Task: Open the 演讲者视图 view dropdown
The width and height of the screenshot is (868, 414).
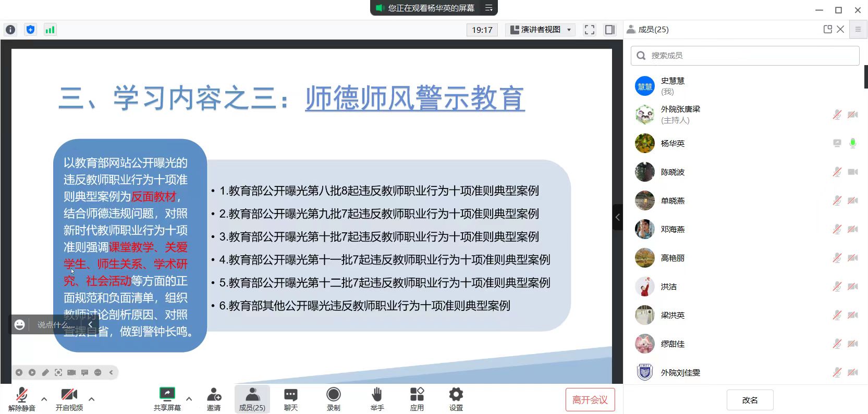Action: pos(541,30)
